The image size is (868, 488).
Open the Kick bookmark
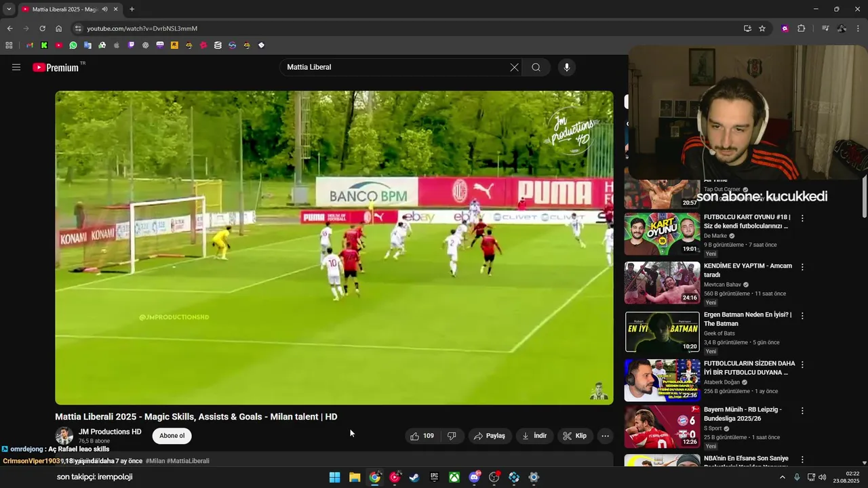pos(44,45)
